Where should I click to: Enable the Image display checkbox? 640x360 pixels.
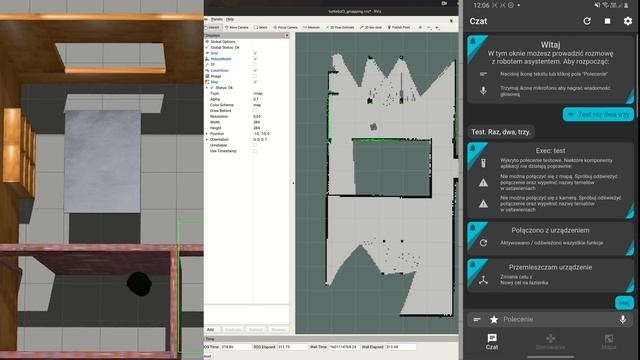[x=255, y=76]
